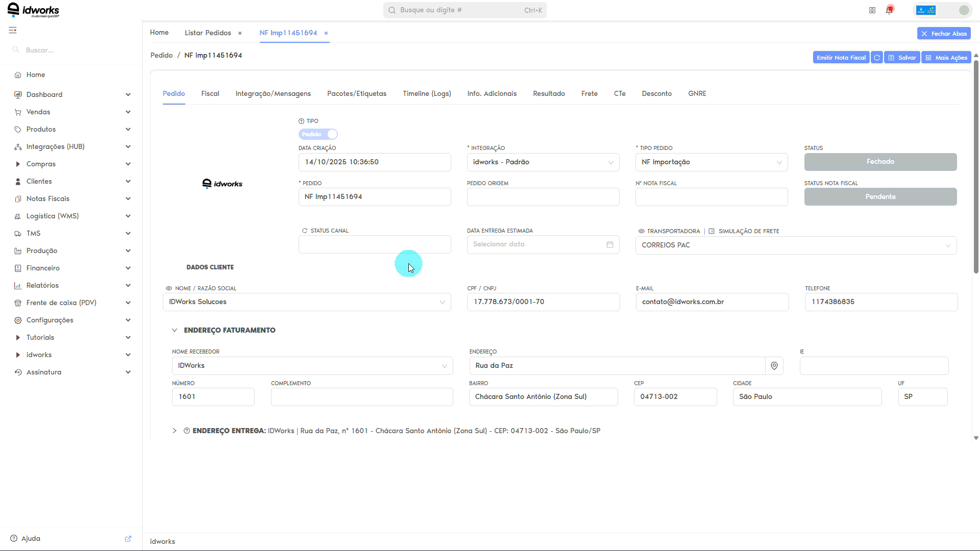980x551 pixels.
Task: Click eye icon beside Nome / Razão Social
Action: 169,288
